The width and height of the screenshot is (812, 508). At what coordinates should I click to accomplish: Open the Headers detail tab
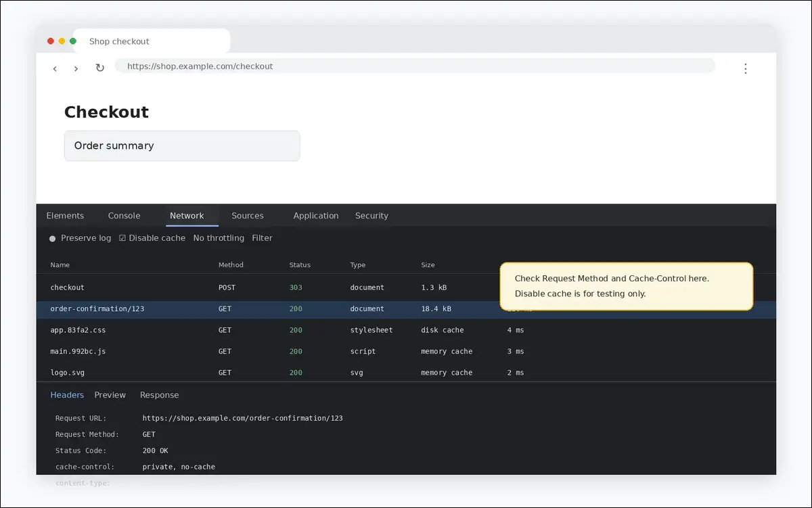(x=67, y=395)
